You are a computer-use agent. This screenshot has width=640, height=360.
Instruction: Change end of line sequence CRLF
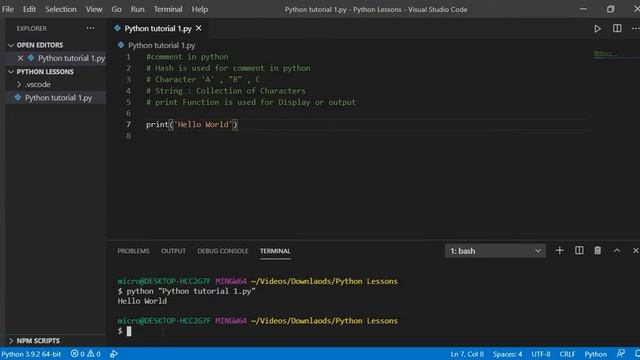[567, 354]
